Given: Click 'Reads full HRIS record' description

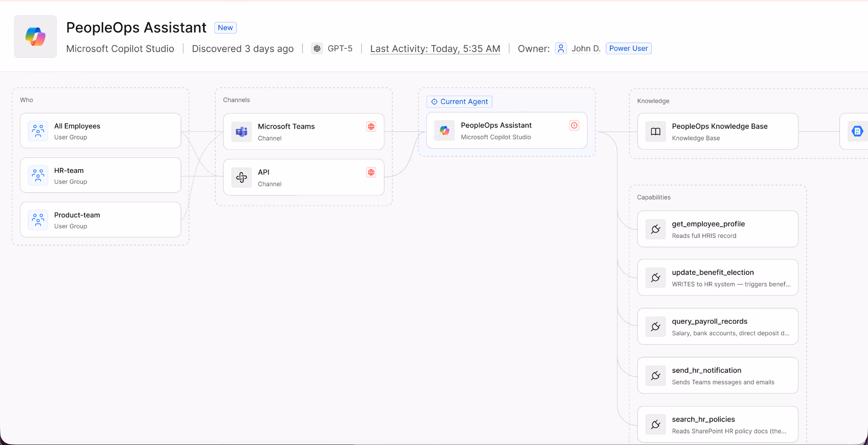Looking at the screenshot, I should pyautogui.click(x=704, y=236).
